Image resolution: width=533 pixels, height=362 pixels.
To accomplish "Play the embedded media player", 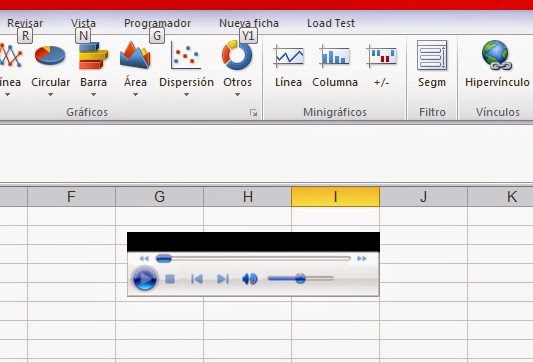I will pos(144,279).
